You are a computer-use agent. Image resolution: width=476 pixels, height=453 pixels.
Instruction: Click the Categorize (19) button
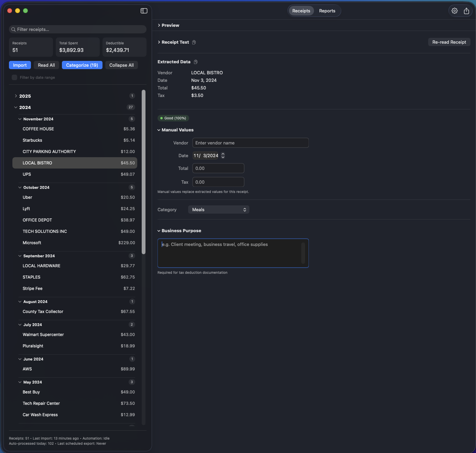coord(82,65)
